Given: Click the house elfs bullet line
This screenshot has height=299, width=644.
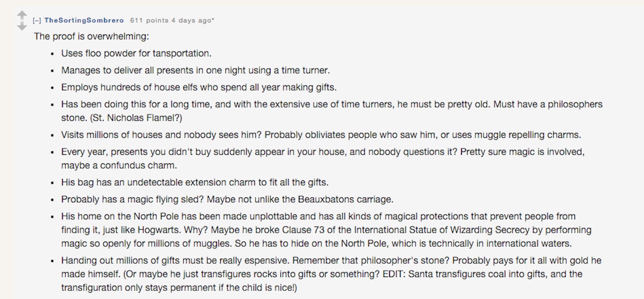Looking at the screenshot, I should click(x=199, y=87).
